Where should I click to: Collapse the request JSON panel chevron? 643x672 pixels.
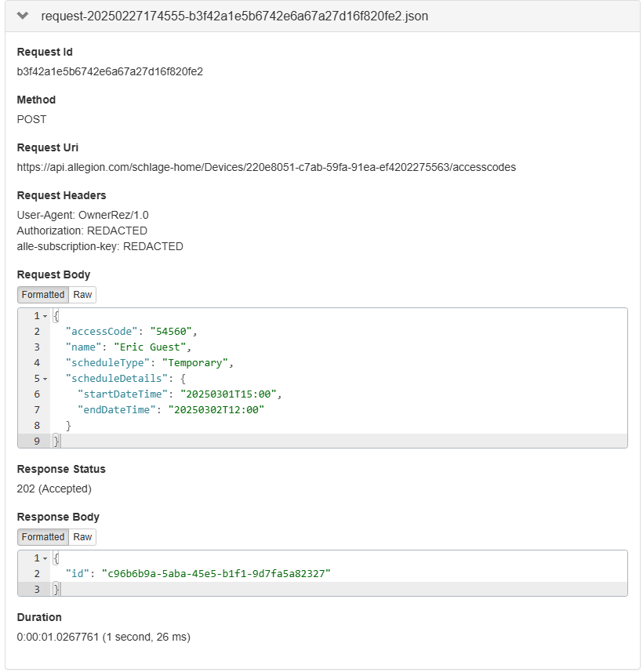[x=24, y=16]
